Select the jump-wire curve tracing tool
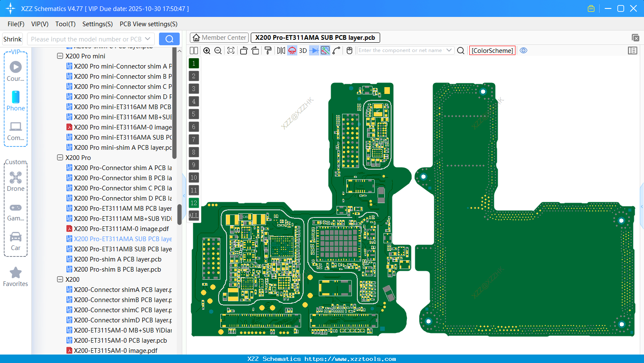The height and width of the screenshot is (363, 644). [x=337, y=50]
